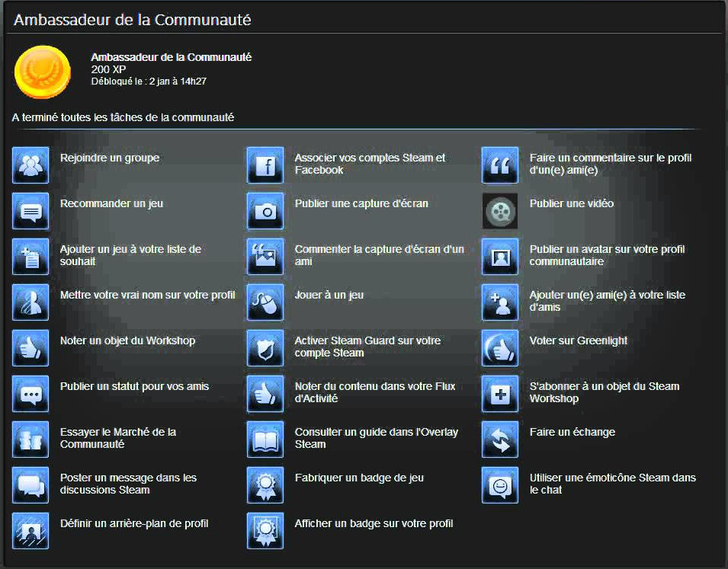Click the Steam Guard shield icon
This screenshot has width=728, height=569.
(265, 348)
